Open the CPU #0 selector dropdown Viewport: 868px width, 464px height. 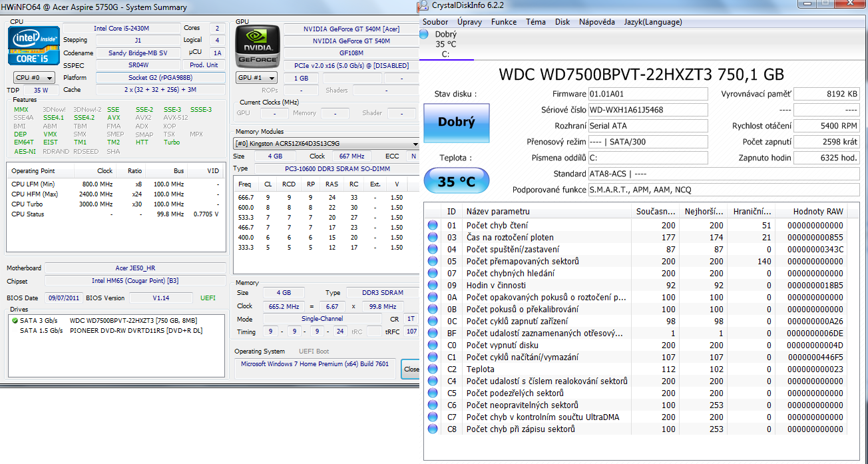(35, 78)
